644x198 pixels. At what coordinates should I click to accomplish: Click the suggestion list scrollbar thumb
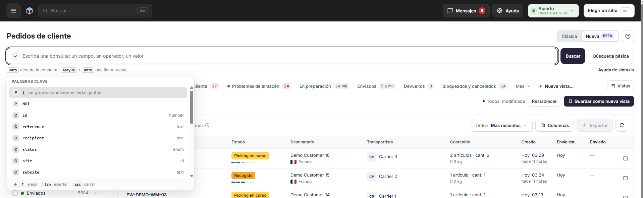click(192, 107)
